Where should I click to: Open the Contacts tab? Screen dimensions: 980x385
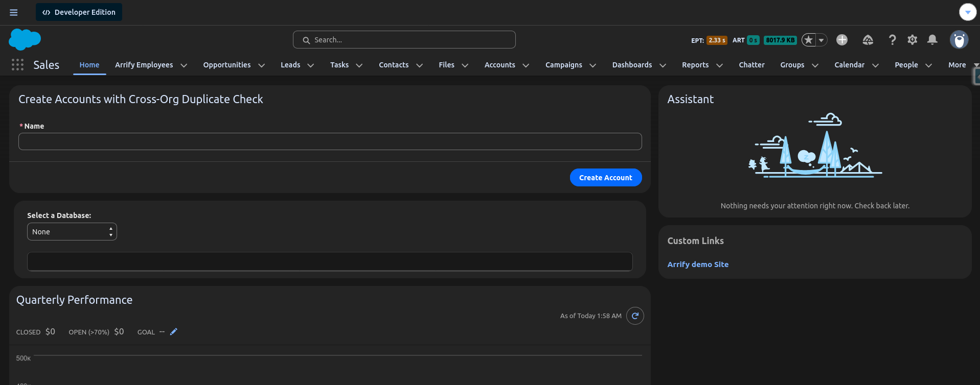[x=394, y=65]
